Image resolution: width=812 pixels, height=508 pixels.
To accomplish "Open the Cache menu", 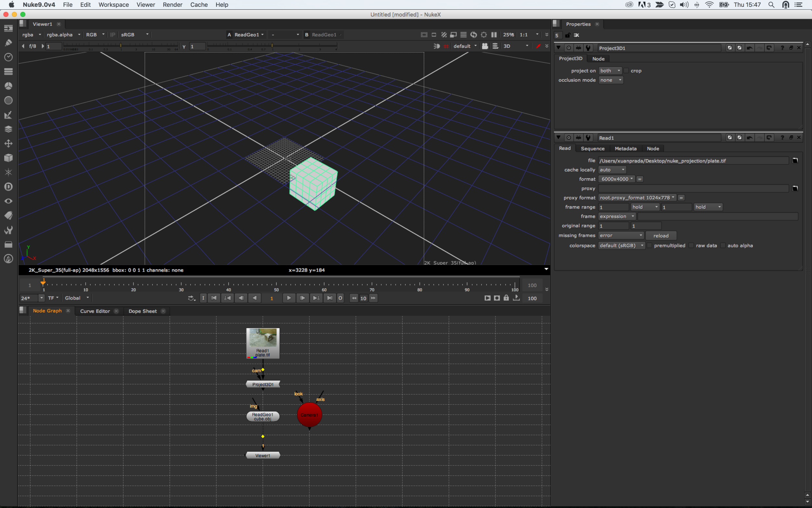I will tap(199, 5).
